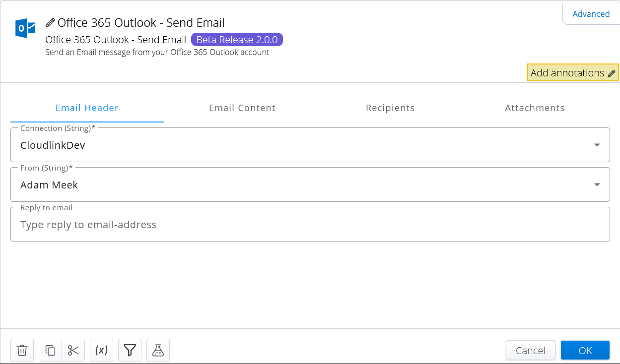
Task: Click the delete (trash) icon
Action: (x=22, y=350)
